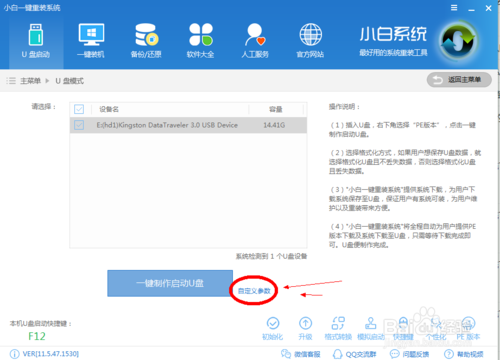Viewport: 500px width, 360px height.
Task: Toggle the select-all checkbox in header
Action: click(79, 109)
